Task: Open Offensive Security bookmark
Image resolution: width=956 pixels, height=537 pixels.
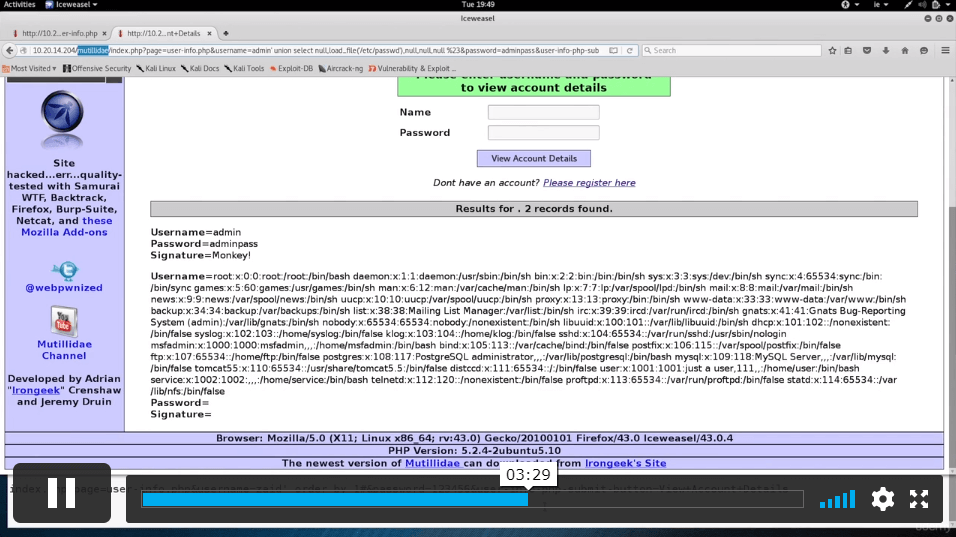Action: tap(97, 69)
